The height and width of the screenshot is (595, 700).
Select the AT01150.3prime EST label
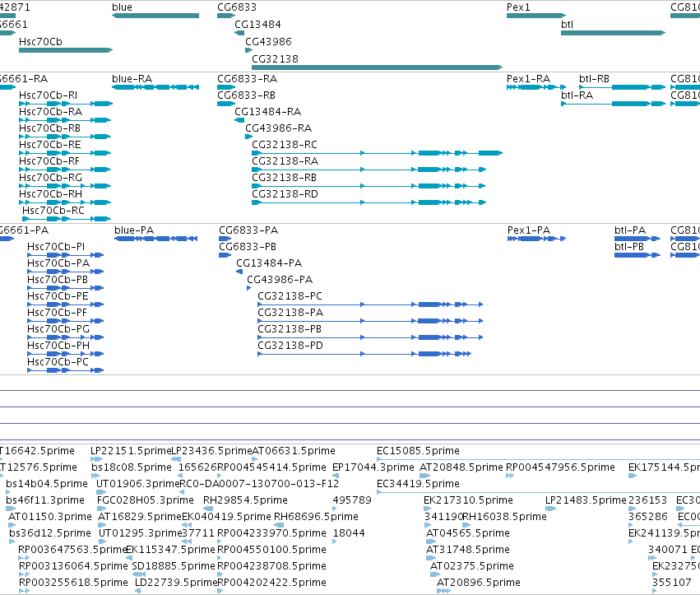(49, 517)
